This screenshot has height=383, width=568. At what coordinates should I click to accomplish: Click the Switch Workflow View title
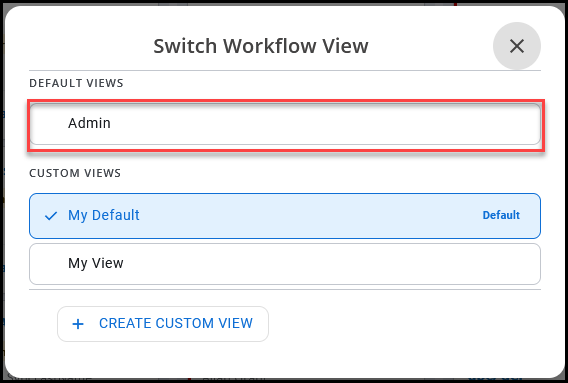[261, 46]
